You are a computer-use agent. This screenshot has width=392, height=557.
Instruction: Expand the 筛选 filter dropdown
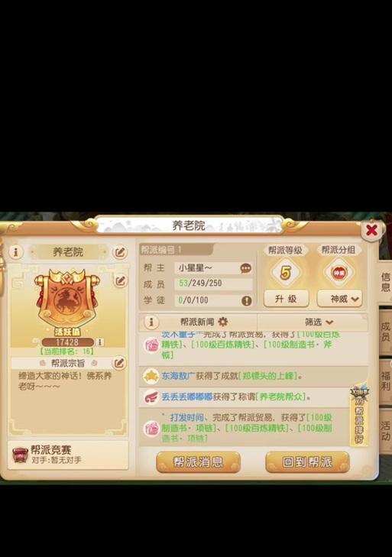[319, 322]
